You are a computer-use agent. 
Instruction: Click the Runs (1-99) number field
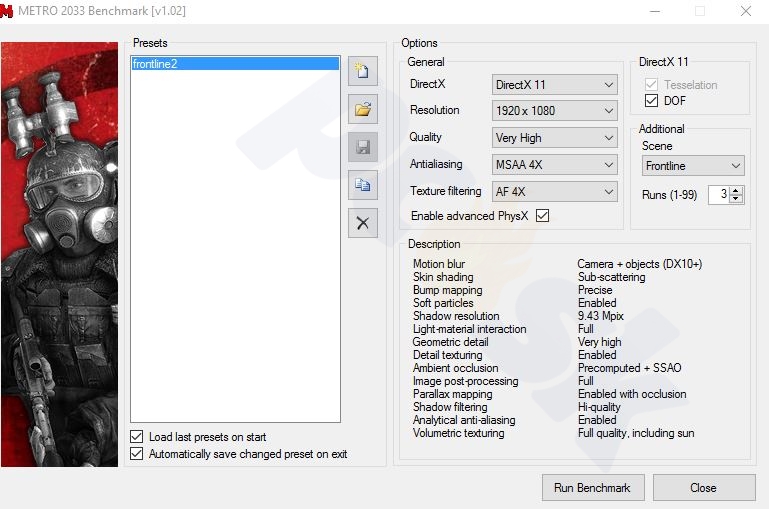[719, 195]
